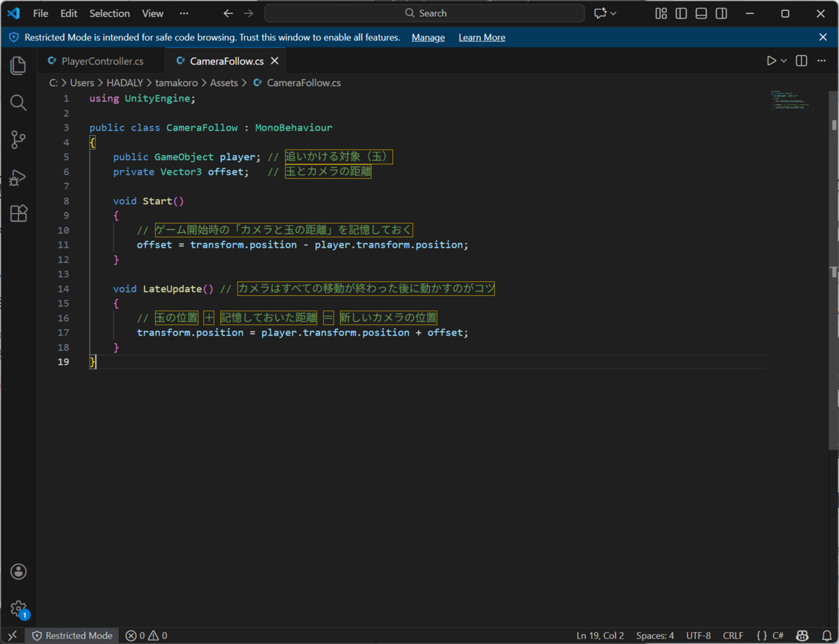839x644 pixels.
Task: Open the notifications bell in status bar
Action: click(x=826, y=636)
